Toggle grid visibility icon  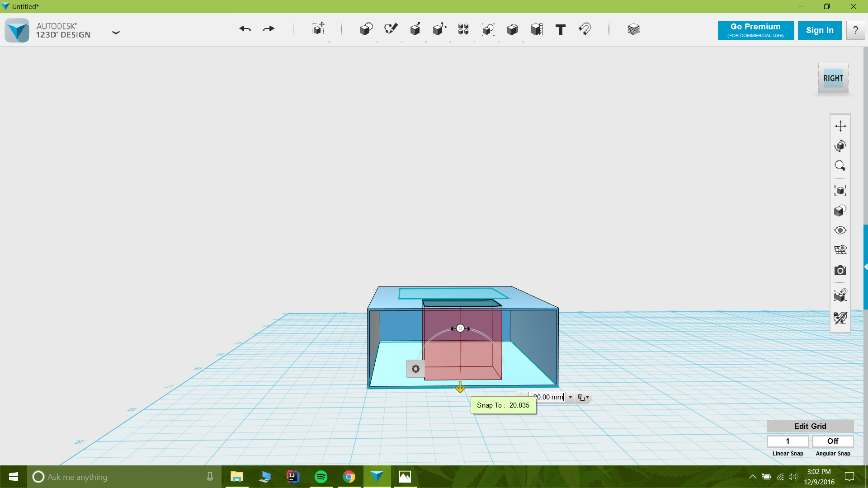(x=840, y=250)
